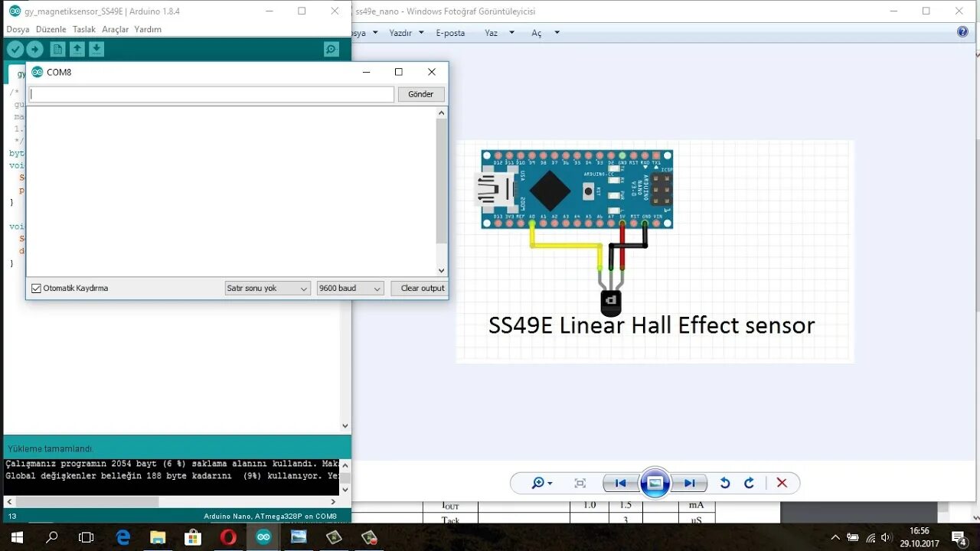This screenshot has width=980, height=551.
Task: Open Opera browser from the taskbar
Action: point(228,537)
